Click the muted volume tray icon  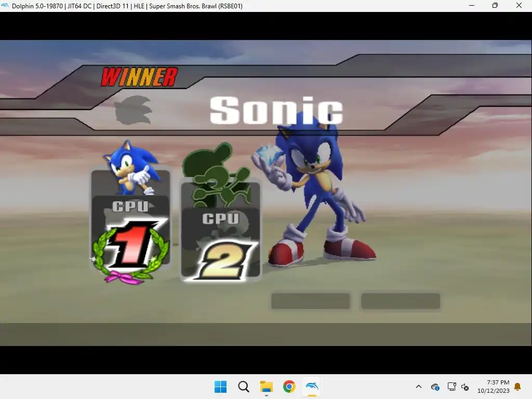pyautogui.click(x=465, y=387)
